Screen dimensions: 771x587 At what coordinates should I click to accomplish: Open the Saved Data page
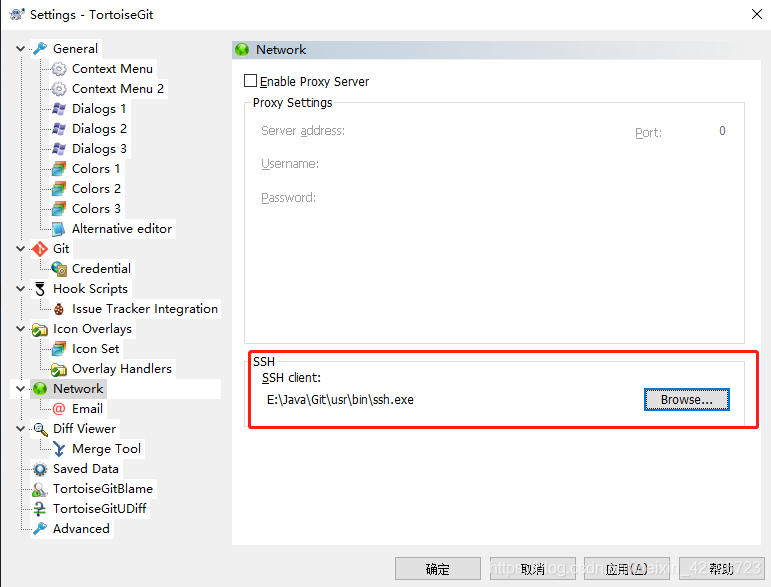click(x=86, y=469)
